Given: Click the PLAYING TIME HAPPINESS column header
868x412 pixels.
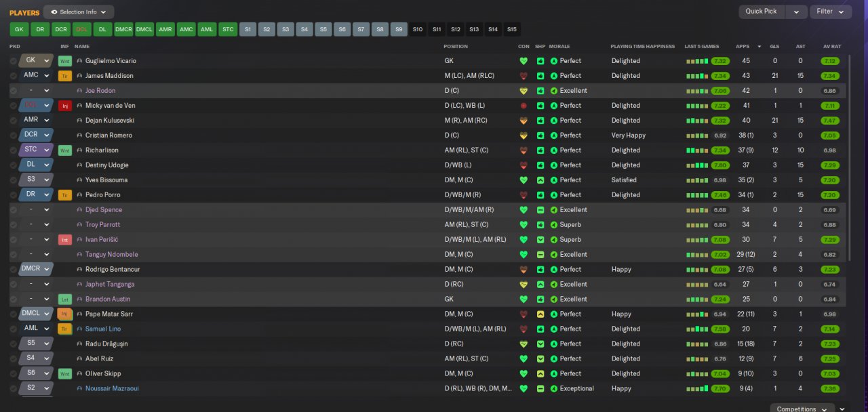Looking at the screenshot, I should click(x=643, y=47).
